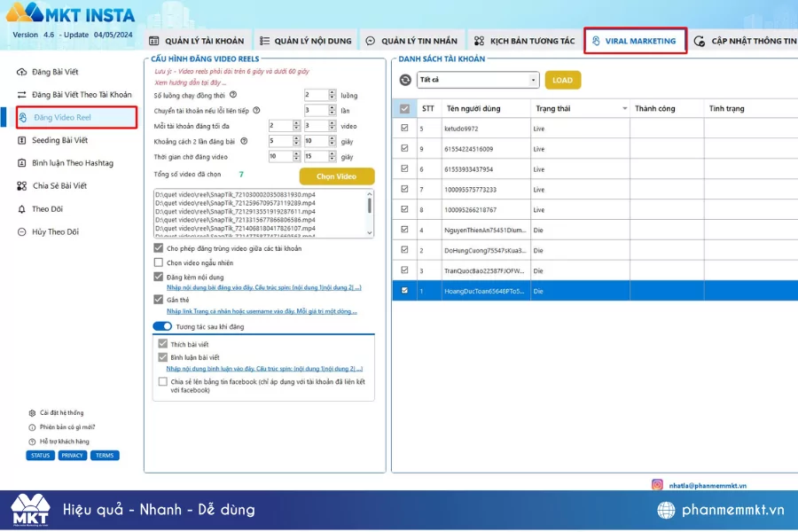Toggle the Tương tác sau khi đăng switch

pyautogui.click(x=162, y=326)
